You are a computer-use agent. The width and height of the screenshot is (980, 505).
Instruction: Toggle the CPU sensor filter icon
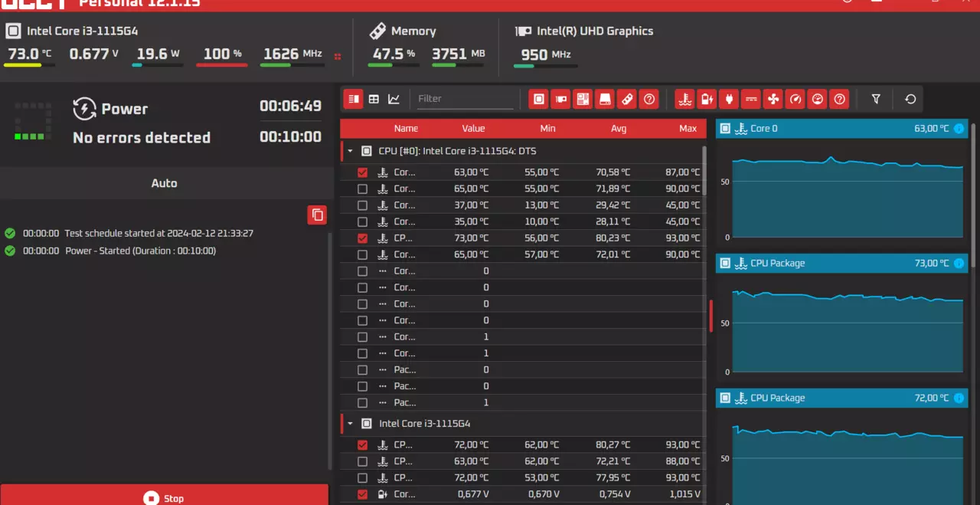coord(539,99)
